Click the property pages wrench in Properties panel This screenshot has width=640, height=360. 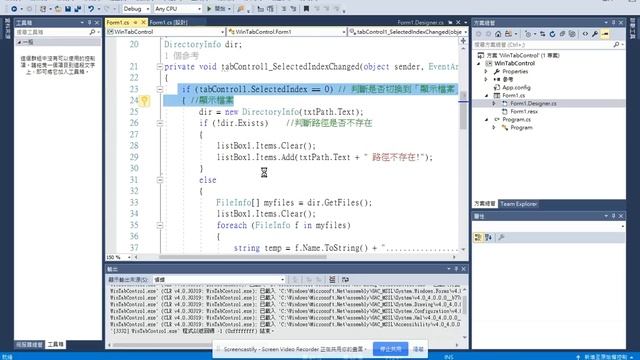tap(501, 237)
